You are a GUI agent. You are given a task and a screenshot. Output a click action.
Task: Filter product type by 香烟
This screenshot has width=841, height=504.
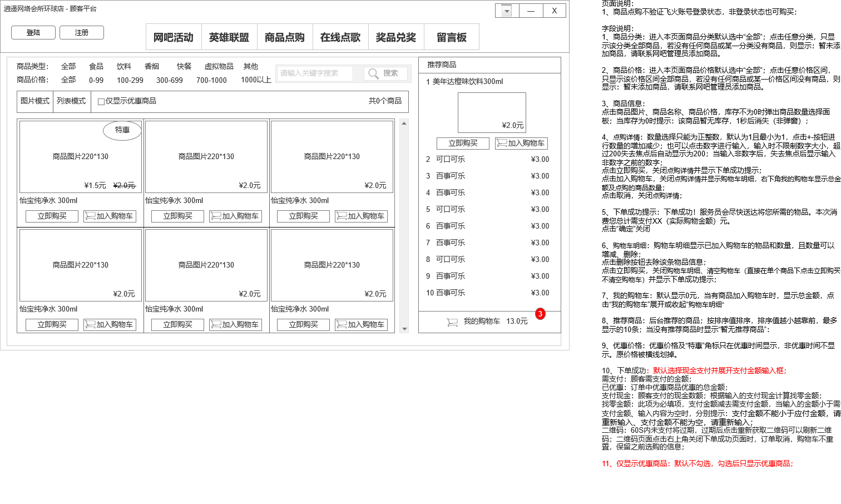pyautogui.click(x=152, y=66)
